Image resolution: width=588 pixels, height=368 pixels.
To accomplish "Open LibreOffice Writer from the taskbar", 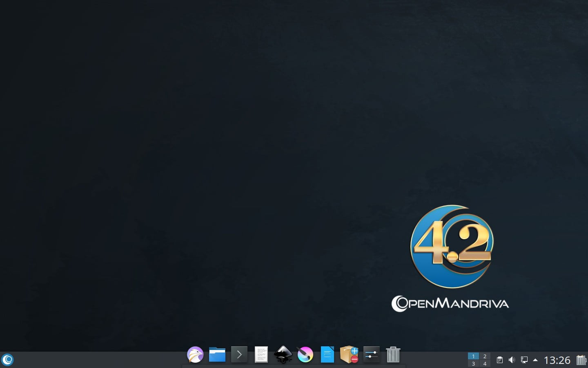I will pos(327,355).
